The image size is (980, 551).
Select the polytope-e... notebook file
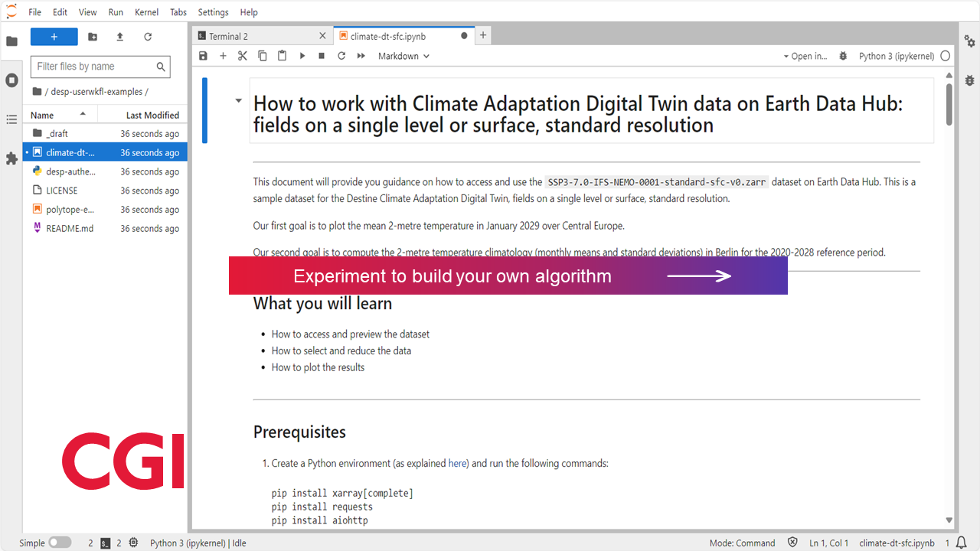[105, 210]
